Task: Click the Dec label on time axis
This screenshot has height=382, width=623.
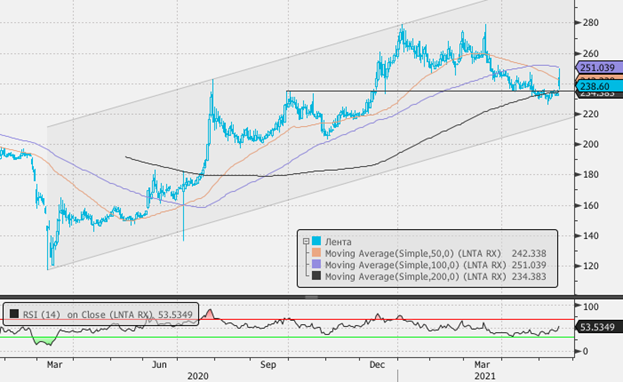Action: (377, 365)
